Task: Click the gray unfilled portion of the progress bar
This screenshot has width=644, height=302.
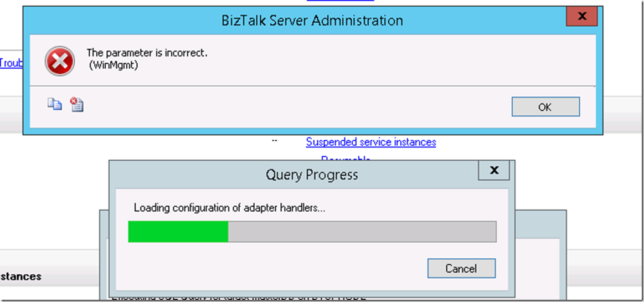Action: [362, 232]
